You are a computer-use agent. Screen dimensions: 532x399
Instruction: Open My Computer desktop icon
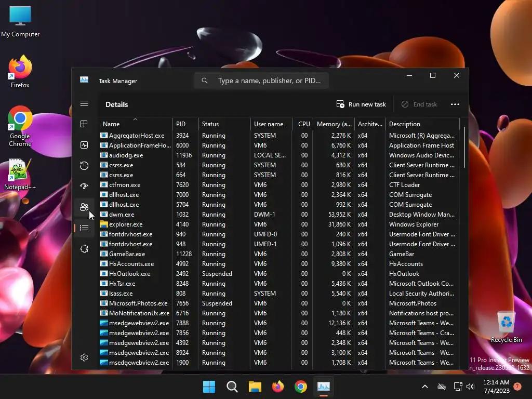coord(20,21)
